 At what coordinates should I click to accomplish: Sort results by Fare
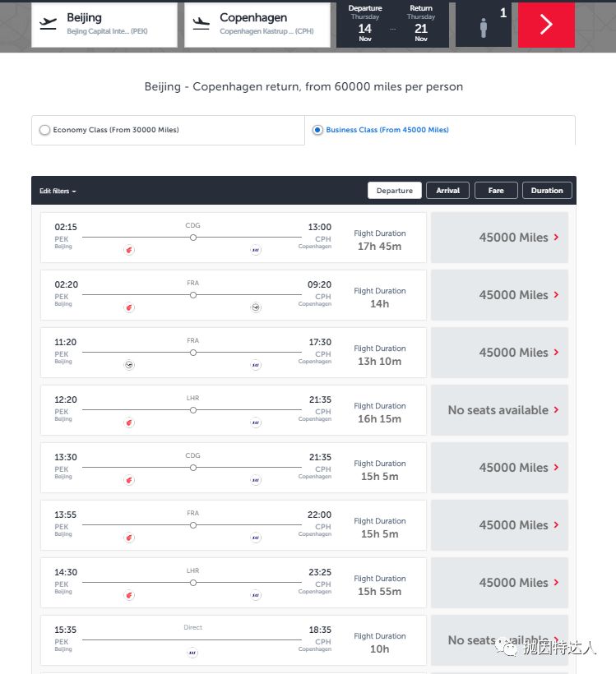pyautogui.click(x=496, y=191)
